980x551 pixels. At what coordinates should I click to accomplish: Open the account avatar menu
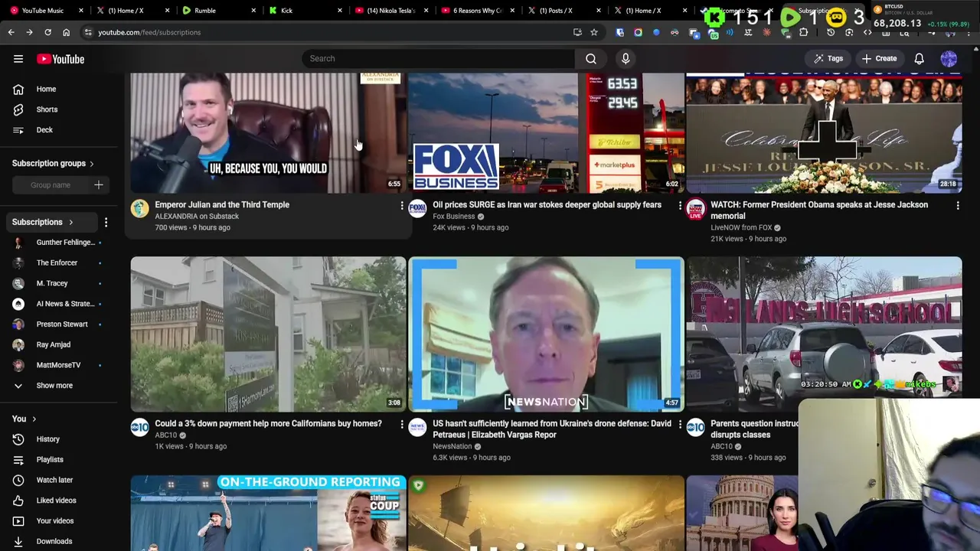[x=949, y=59]
